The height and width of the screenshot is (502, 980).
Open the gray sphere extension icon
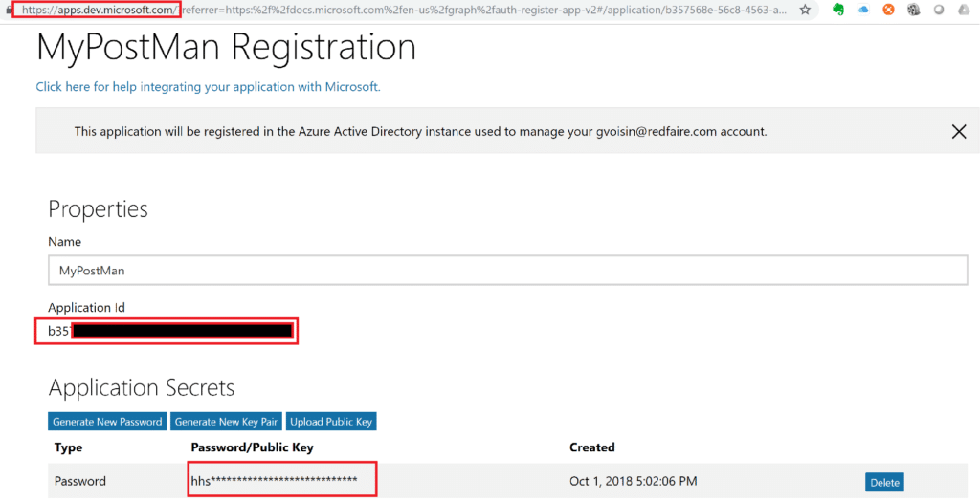pos(939,10)
